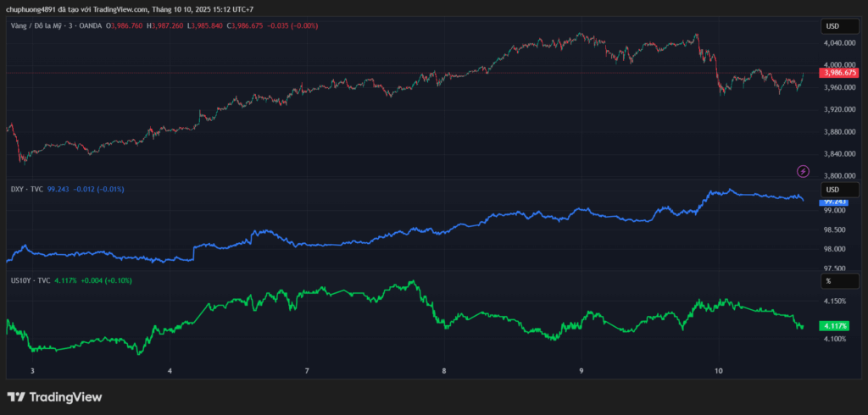Select the DXY · TVC legend title
Image resolution: width=868 pixels, height=415 pixels.
point(25,189)
